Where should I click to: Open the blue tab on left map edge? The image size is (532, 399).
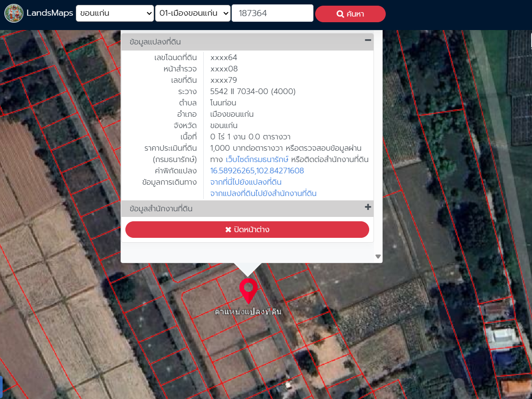pos(1,385)
